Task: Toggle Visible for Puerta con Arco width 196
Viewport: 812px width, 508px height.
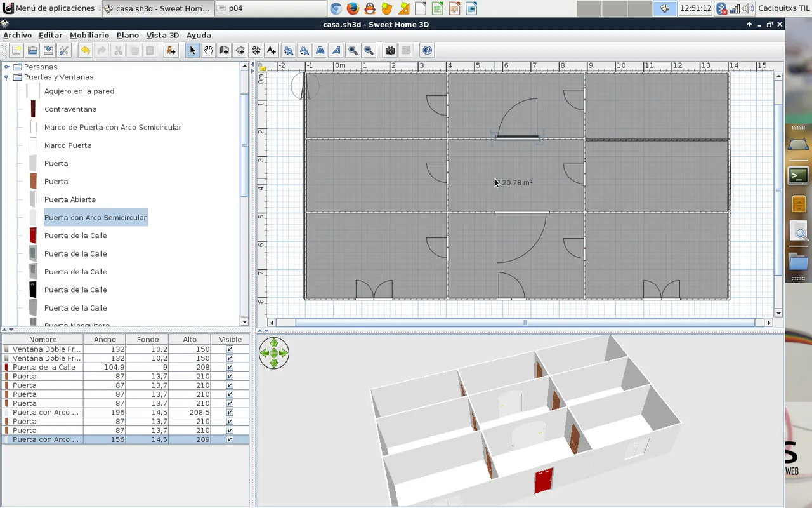Action: 230,412
